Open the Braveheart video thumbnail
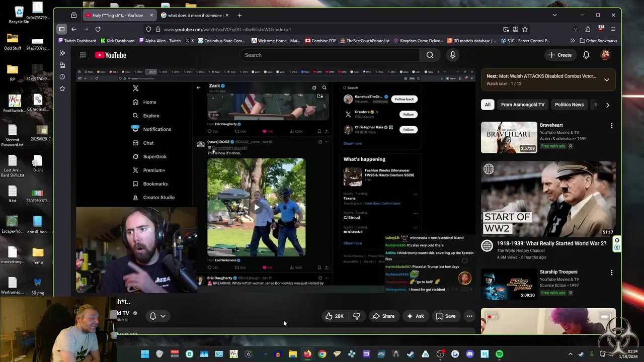The width and height of the screenshot is (644, 362). tap(509, 137)
